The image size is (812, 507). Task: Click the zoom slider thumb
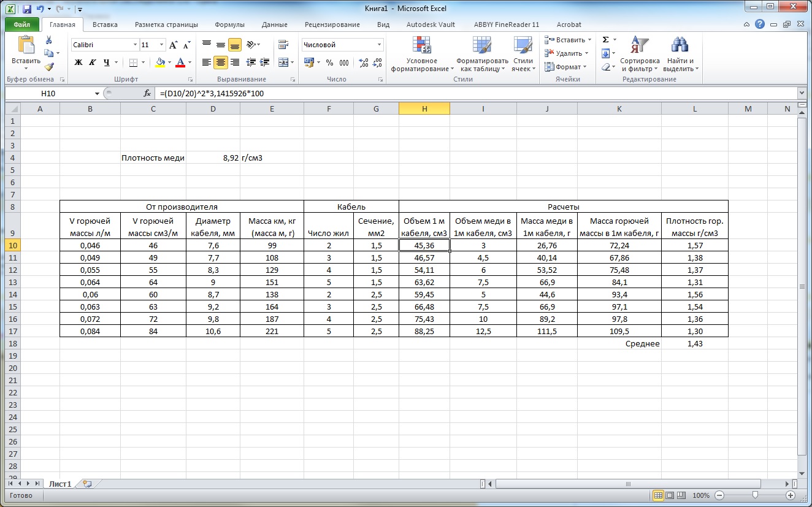tap(755, 495)
